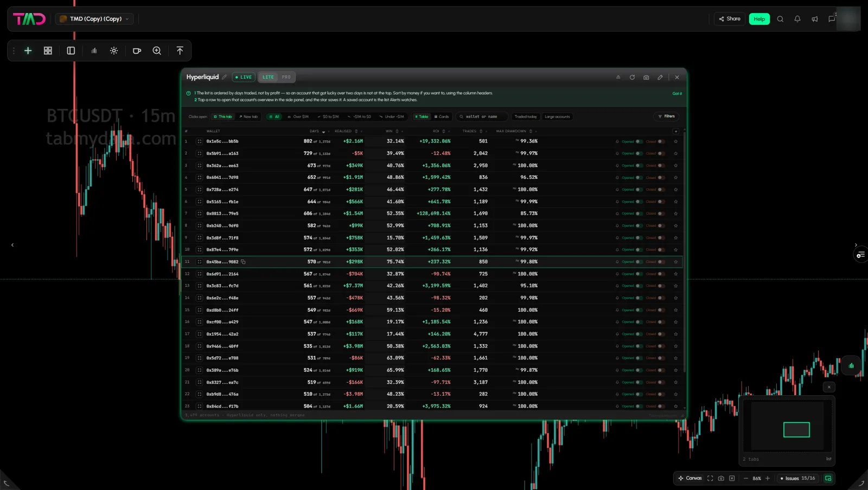Star the 0x1e5c...bb5b wallet row
868x490 pixels.
(675, 141)
